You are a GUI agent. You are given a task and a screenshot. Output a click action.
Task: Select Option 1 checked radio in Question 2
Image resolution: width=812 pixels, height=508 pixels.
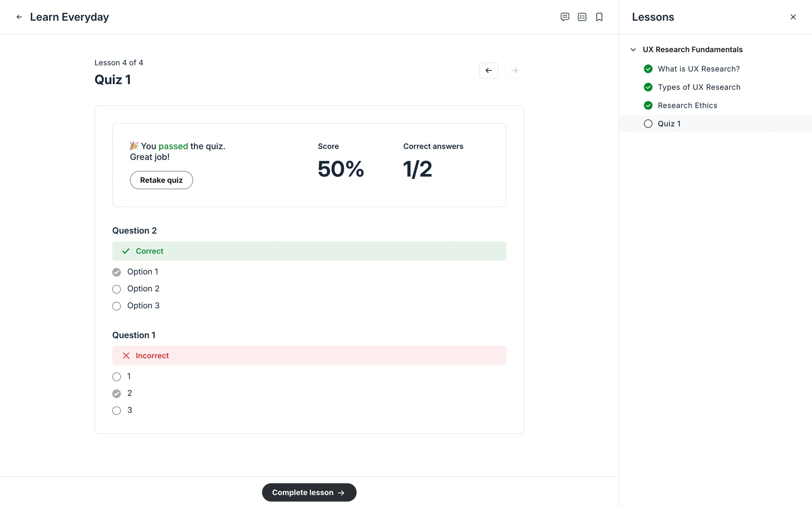pos(117,272)
